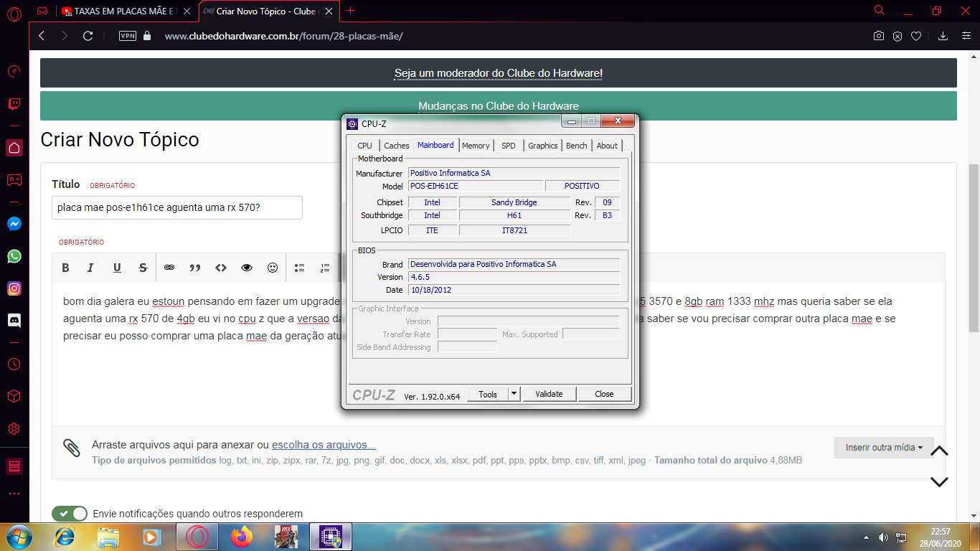Insert a quote block in editor
Screen dimensions: 980x551
pos(195,268)
